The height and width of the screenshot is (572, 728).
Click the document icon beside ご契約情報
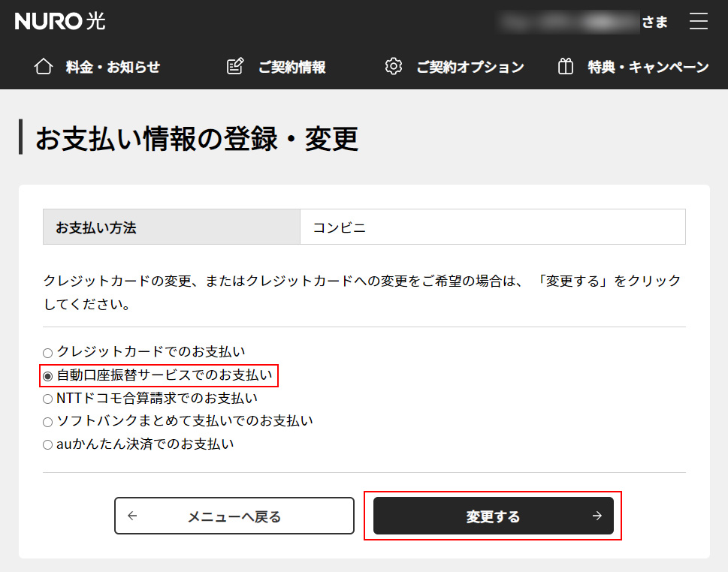coord(234,66)
